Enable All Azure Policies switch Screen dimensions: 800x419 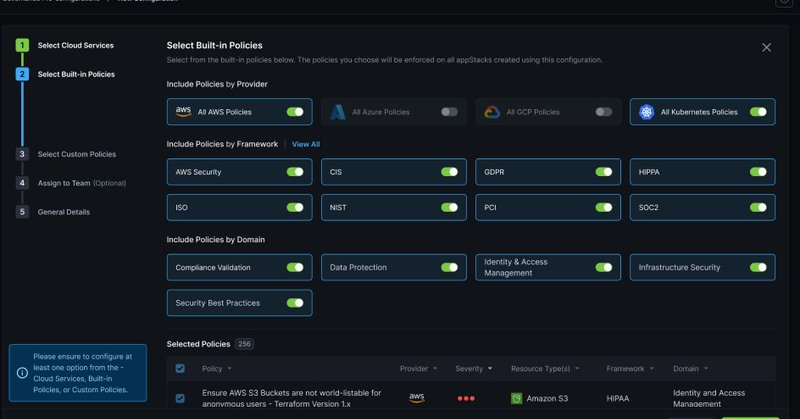449,112
